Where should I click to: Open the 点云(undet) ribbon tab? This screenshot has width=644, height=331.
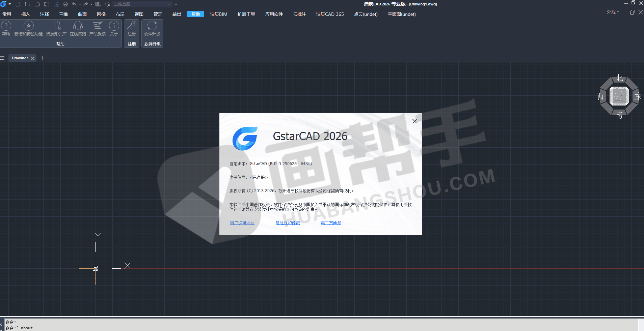366,14
